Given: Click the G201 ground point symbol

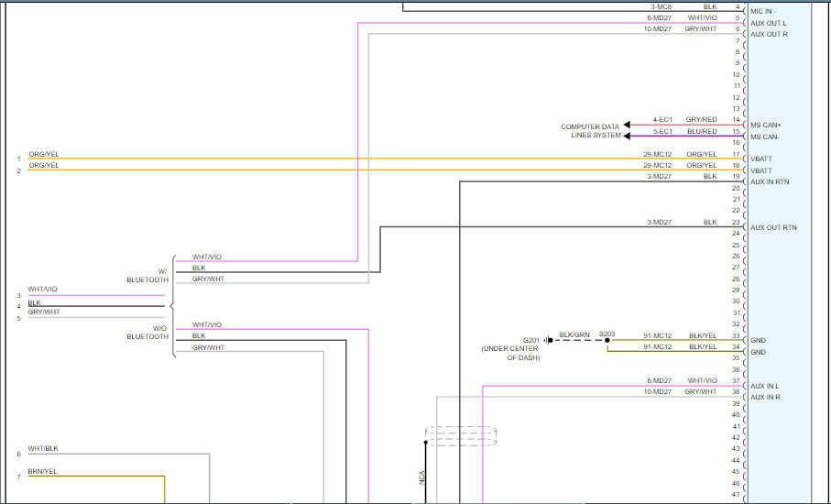Looking at the screenshot, I should pyautogui.click(x=548, y=340).
